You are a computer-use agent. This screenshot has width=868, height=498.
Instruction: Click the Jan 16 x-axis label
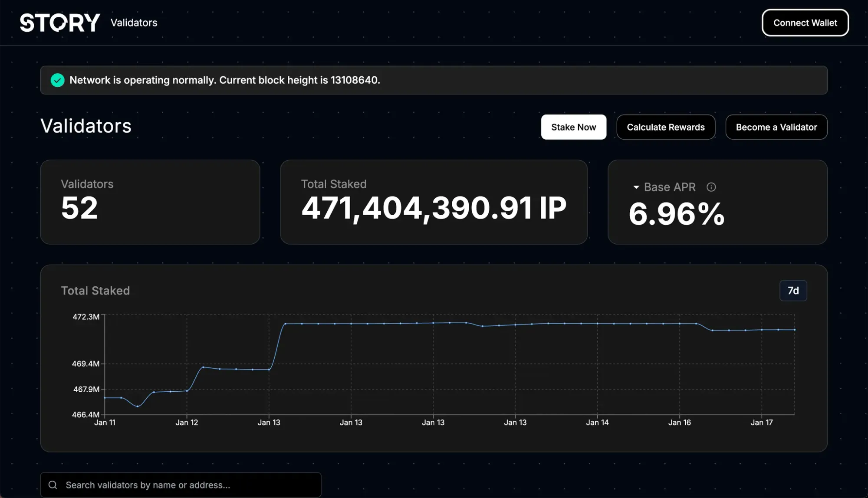point(679,423)
